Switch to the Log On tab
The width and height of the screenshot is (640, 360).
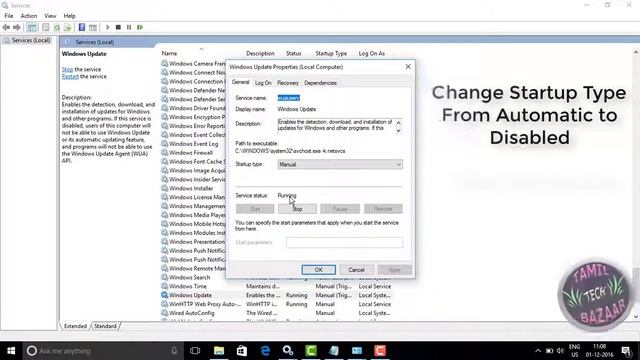(x=263, y=83)
